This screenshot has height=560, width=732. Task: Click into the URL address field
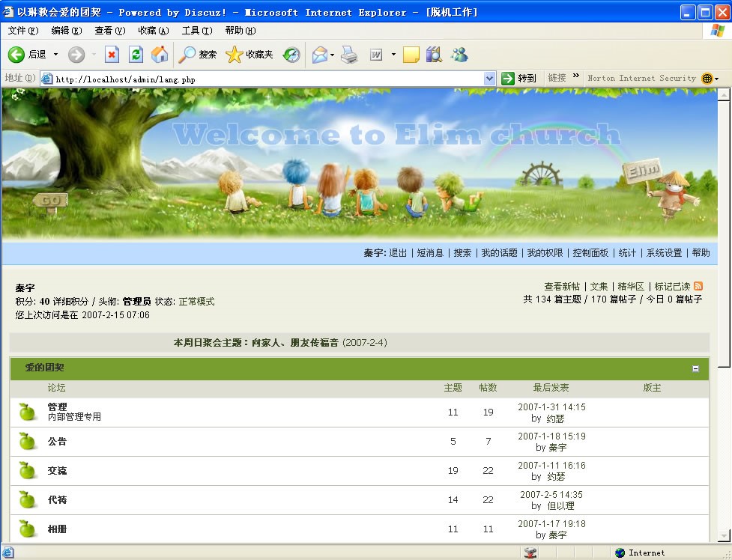point(262,79)
